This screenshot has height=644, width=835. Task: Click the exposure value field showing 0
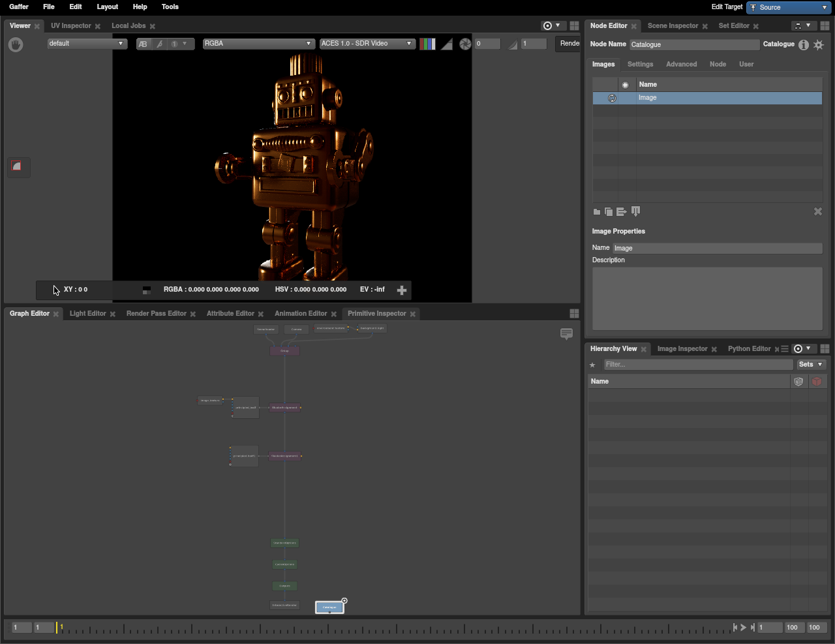click(x=487, y=44)
